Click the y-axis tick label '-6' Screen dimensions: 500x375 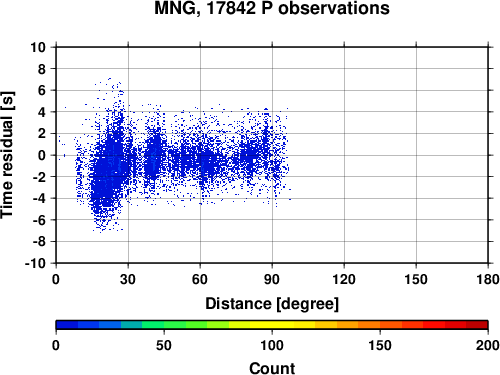pos(39,220)
